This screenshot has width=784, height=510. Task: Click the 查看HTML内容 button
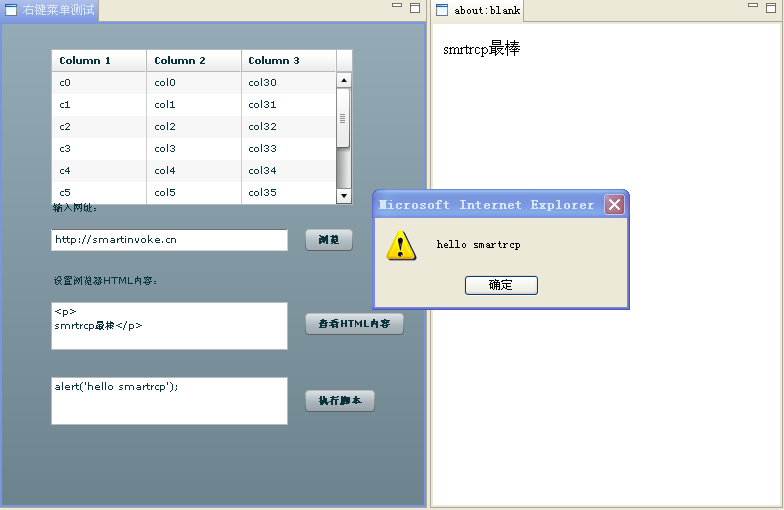click(x=354, y=324)
